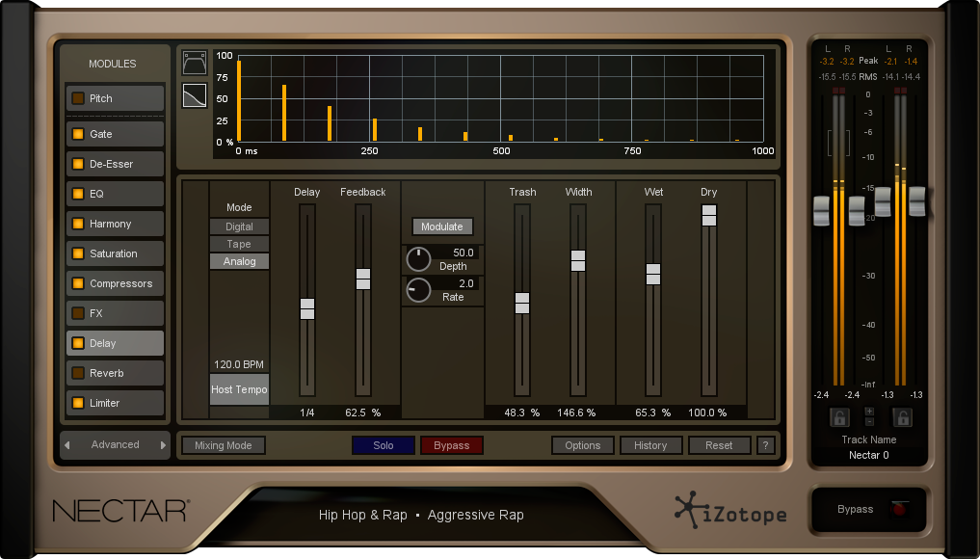Click the right arrow beside Advanced
Viewport: 980px width, 559px height.
[163, 445]
